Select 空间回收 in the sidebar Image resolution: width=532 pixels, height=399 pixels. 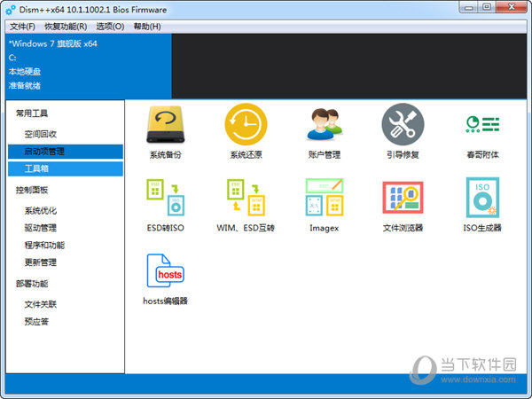point(66,134)
